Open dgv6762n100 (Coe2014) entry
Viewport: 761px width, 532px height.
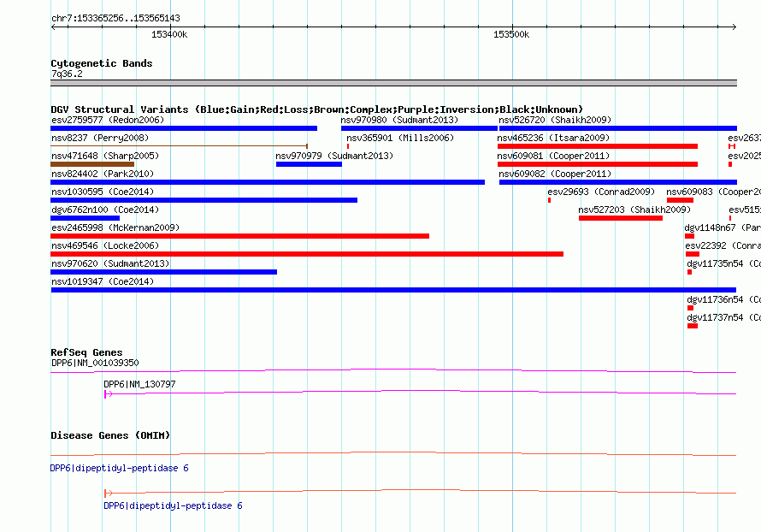[x=105, y=210]
